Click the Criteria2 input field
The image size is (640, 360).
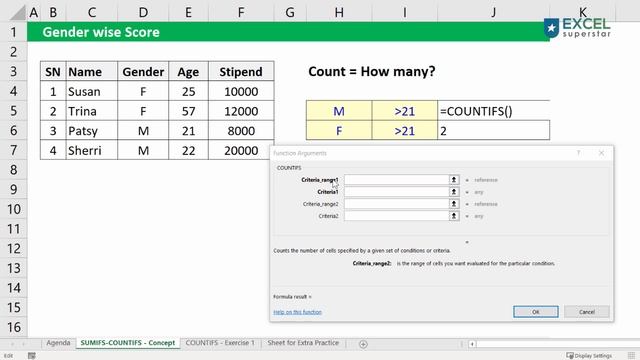[396, 216]
